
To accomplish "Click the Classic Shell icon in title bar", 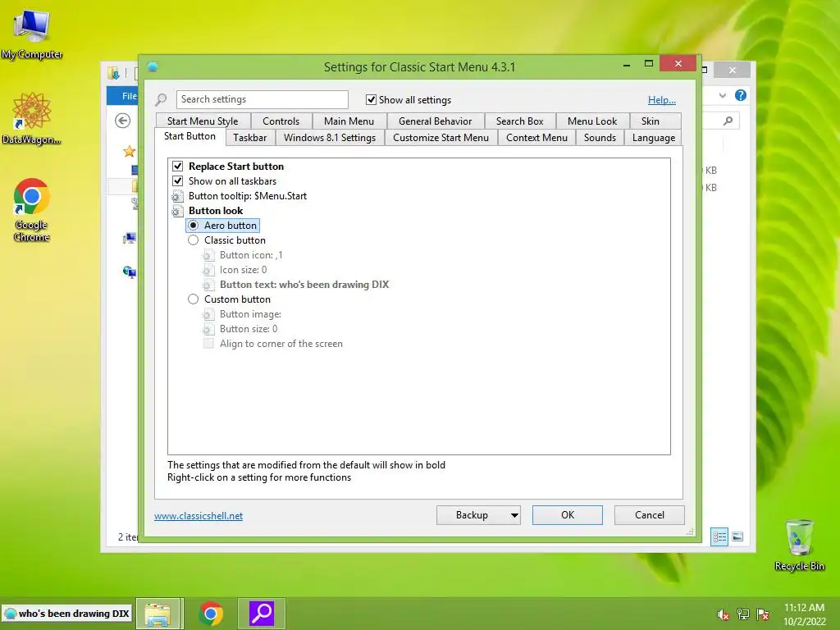I will (153, 67).
